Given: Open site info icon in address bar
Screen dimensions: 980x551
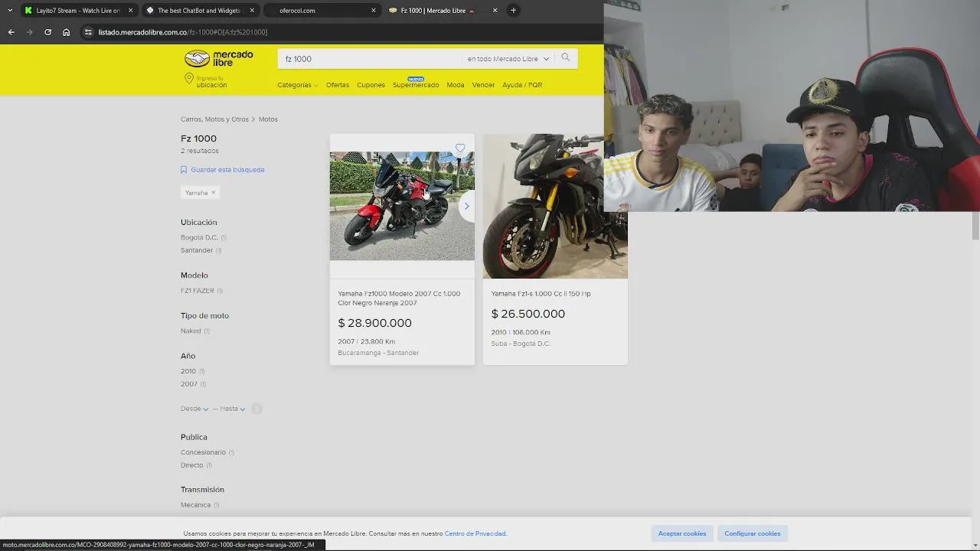Looking at the screenshot, I should click(x=88, y=32).
